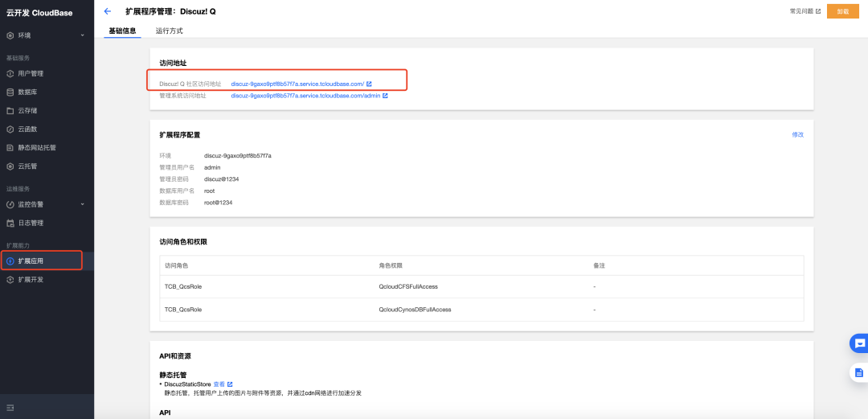The width and height of the screenshot is (868, 419).
Task: Click the back arrow beside 扩展程序管理
Action: [x=108, y=12]
